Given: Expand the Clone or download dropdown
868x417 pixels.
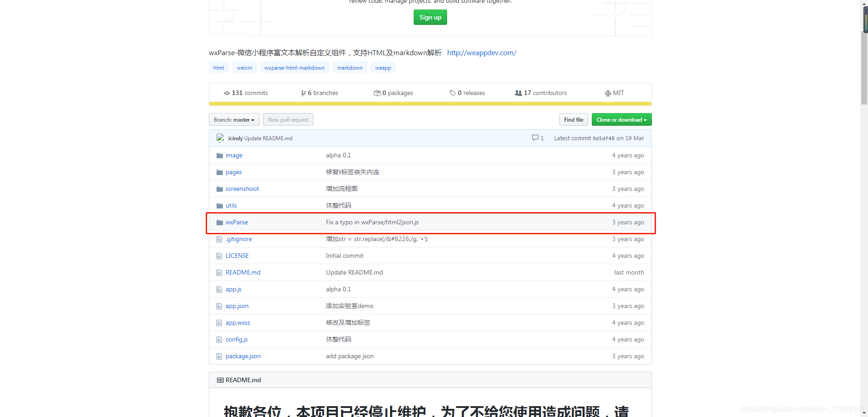Looking at the screenshot, I should (622, 120).
